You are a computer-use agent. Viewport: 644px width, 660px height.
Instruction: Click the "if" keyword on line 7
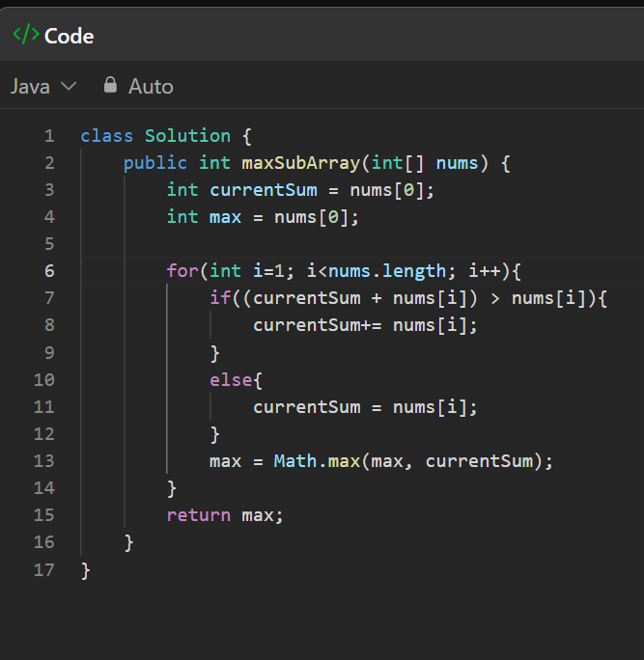tap(220, 298)
